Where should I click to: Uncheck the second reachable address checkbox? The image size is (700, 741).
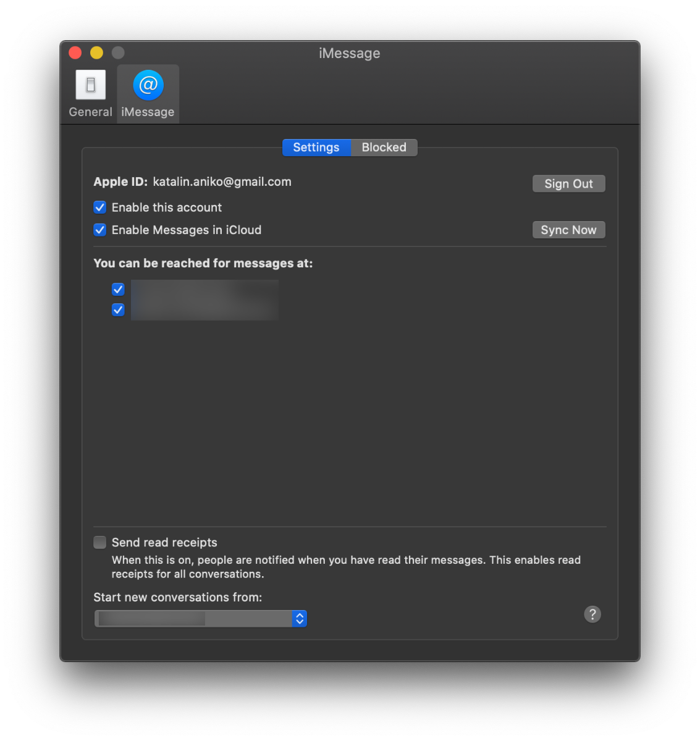click(118, 309)
